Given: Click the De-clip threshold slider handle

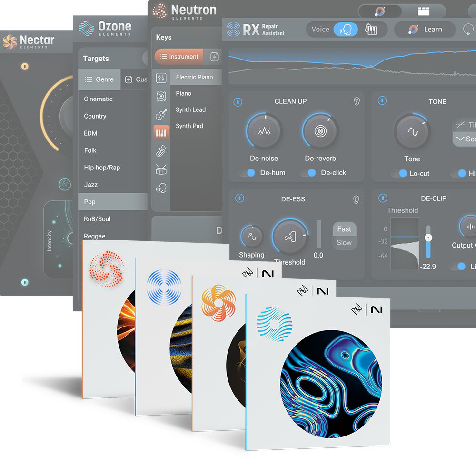Looking at the screenshot, I should 428,238.
